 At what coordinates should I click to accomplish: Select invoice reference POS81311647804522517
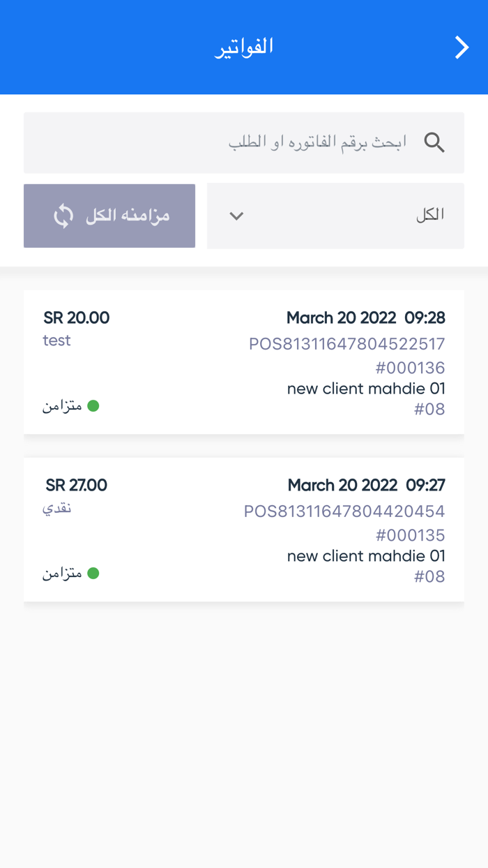pos(347,344)
